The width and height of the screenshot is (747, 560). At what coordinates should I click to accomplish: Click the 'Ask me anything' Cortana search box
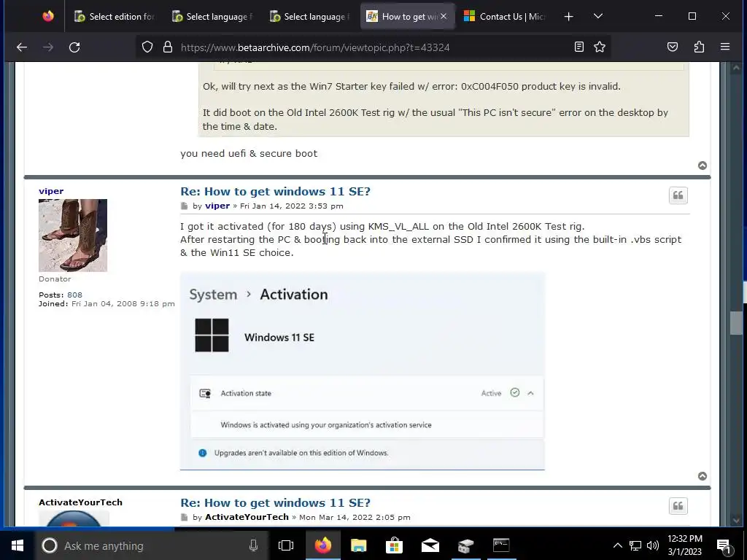152,545
